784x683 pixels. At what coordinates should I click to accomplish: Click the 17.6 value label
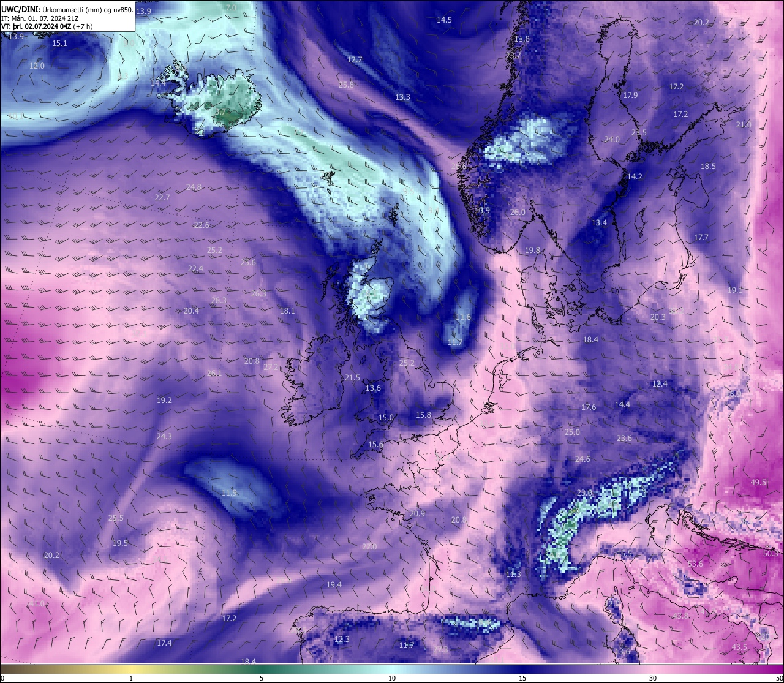pos(589,407)
